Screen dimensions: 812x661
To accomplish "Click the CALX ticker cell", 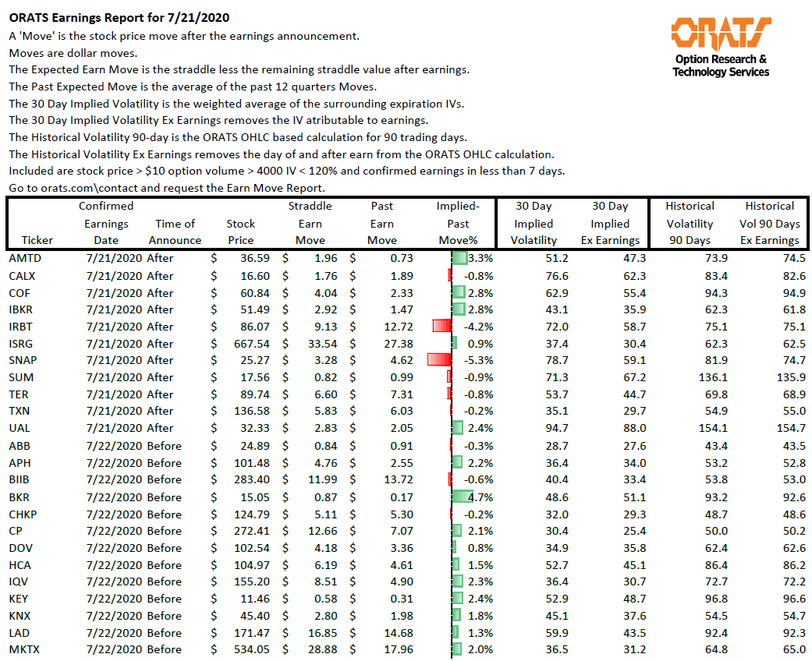I will click(22, 276).
